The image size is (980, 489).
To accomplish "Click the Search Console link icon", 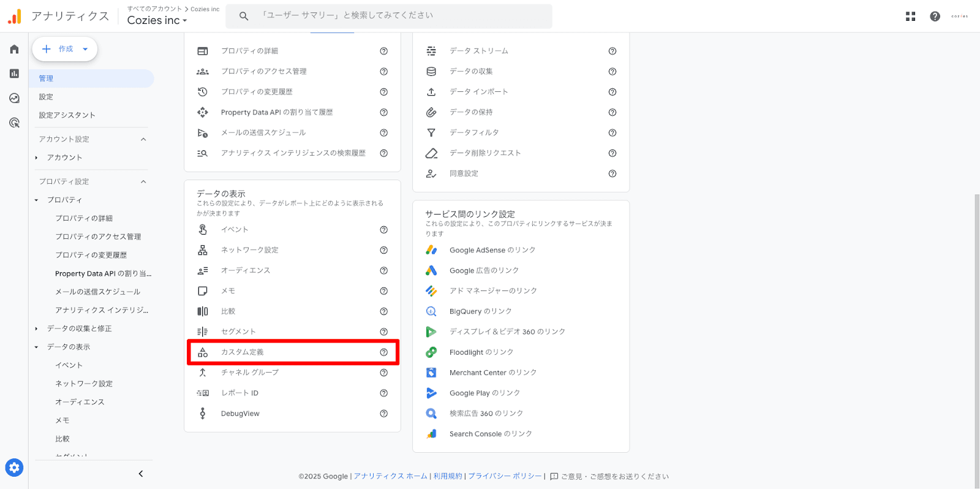I will pos(431,434).
